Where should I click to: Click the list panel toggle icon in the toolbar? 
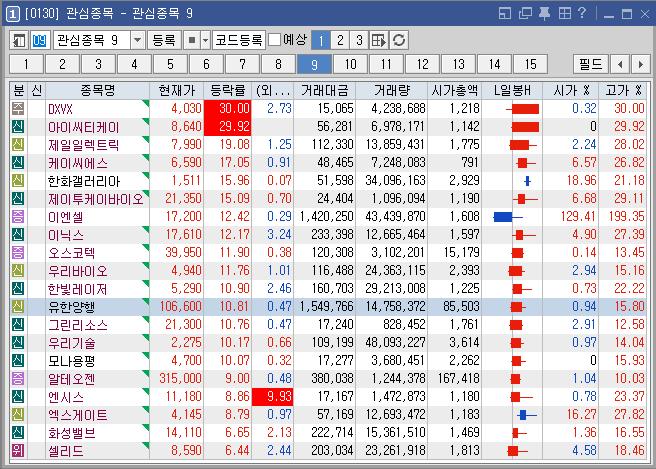tap(19, 41)
